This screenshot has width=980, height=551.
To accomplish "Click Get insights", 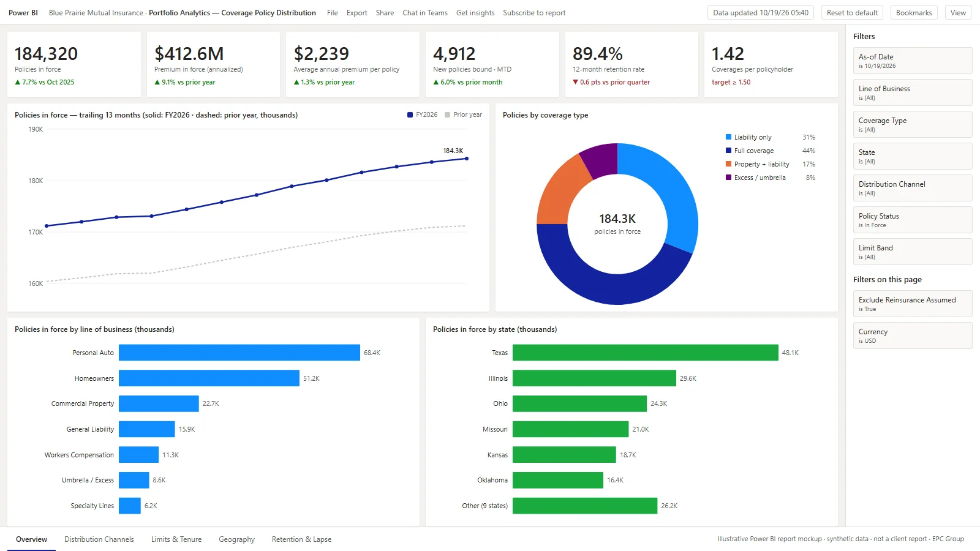I will click(475, 13).
